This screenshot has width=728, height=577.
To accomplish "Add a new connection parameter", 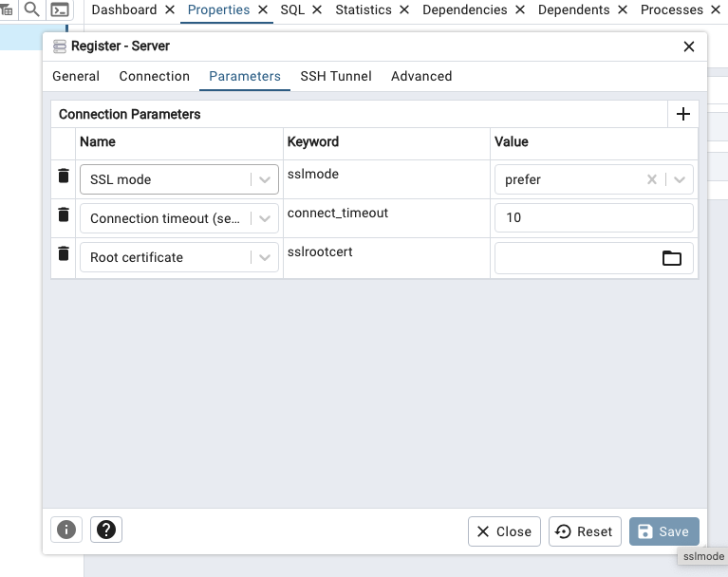I will [682, 114].
